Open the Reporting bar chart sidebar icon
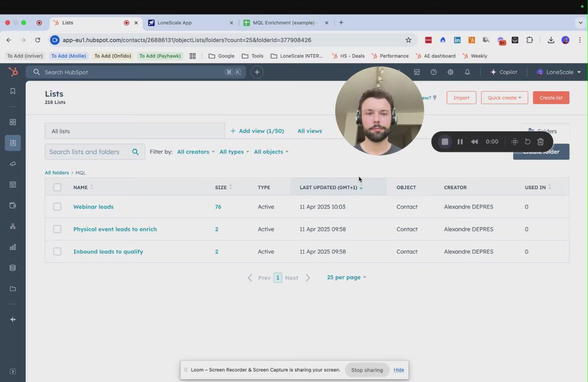Viewport: 588px width, 382px height. click(x=13, y=247)
